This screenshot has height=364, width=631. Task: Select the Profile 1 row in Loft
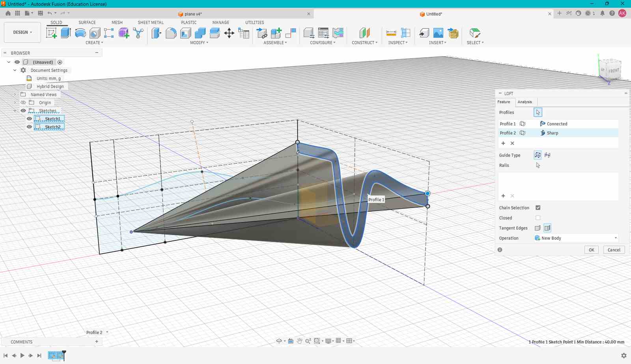(558, 124)
